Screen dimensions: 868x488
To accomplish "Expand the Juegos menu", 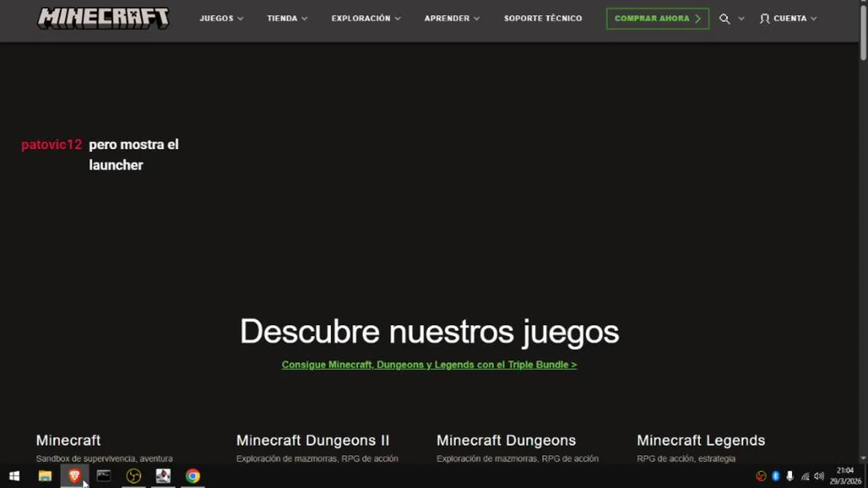I will [221, 18].
